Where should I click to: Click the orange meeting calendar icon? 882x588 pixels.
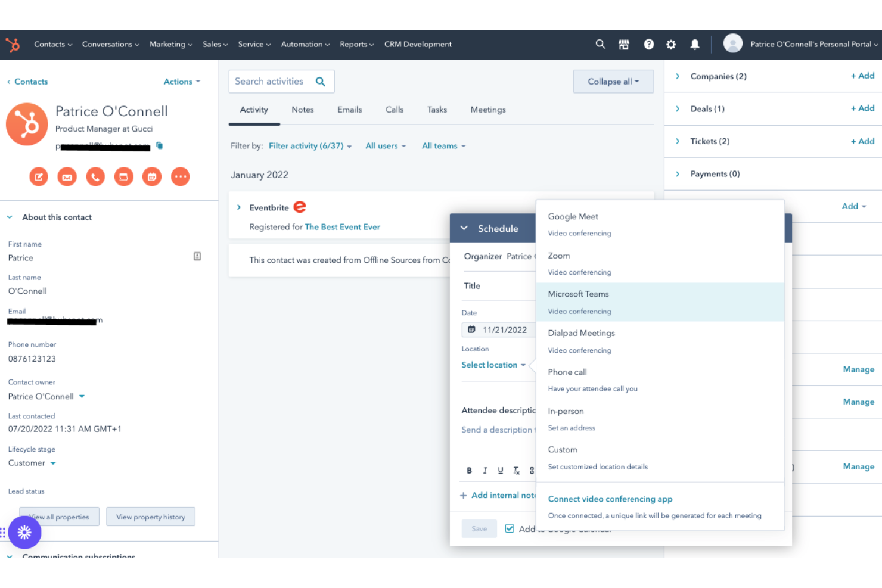[x=152, y=176]
